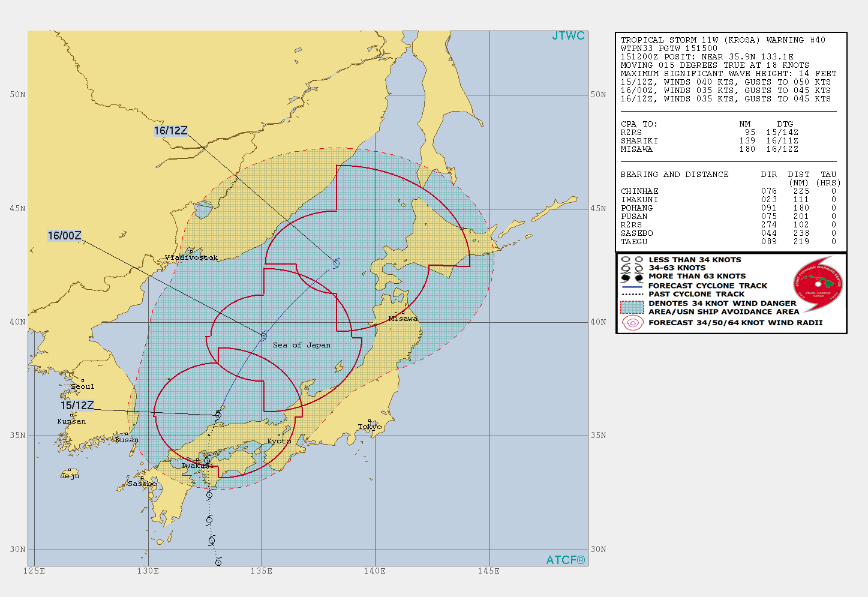868x597 pixels.
Task: Click the blue forecast cyclone track line sample
Action: (x=632, y=286)
